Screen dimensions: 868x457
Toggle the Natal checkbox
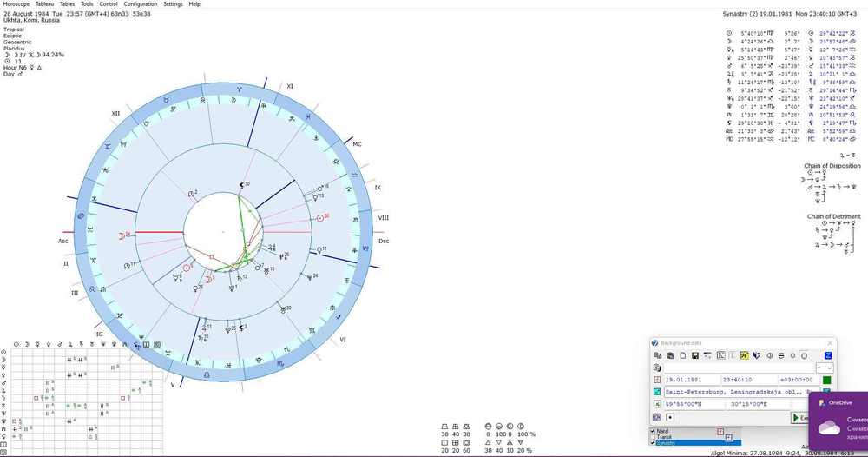point(653,431)
